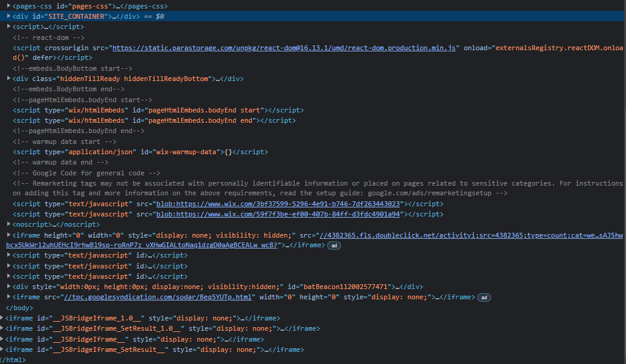
Task: Select the script with id pageHtmlEmbeds.bodyEnd end
Action: point(154,120)
